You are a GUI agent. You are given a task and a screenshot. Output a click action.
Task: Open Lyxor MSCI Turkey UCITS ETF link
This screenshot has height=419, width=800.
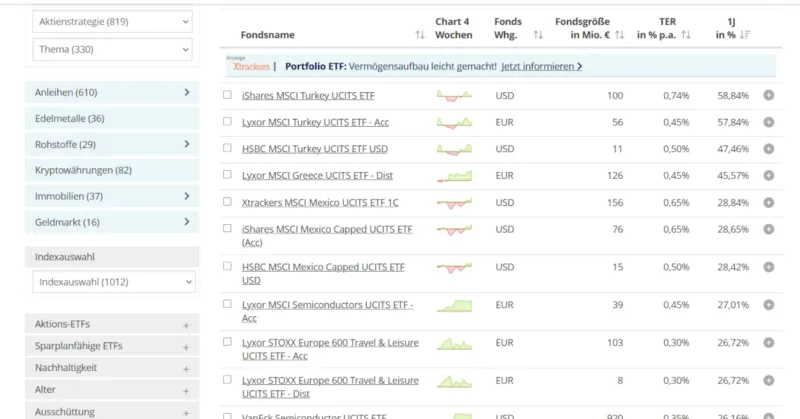tap(315, 122)
